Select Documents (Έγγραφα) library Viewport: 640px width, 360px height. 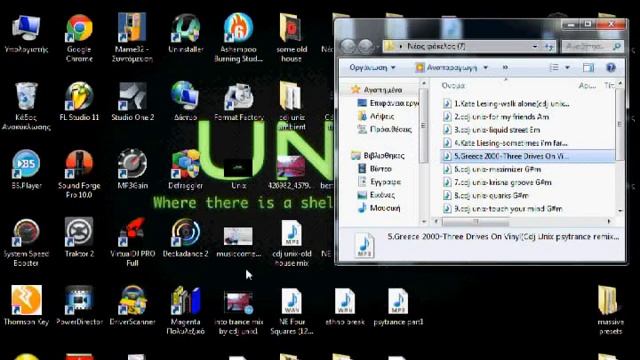point(379,182)
